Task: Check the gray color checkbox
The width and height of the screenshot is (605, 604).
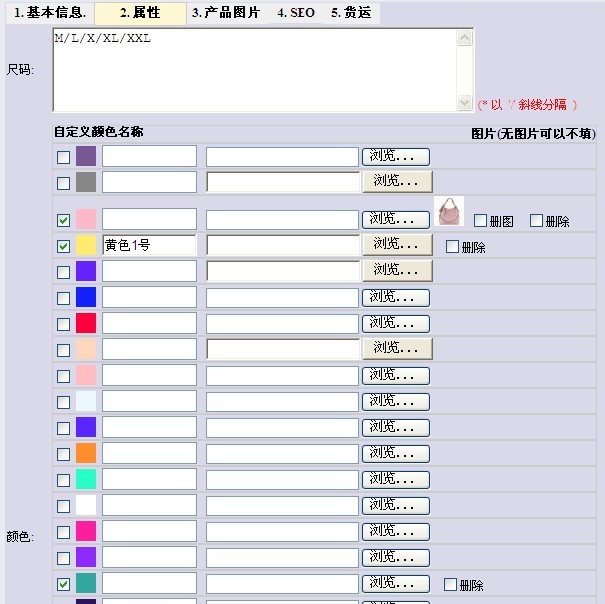Action: click(63, 183)
